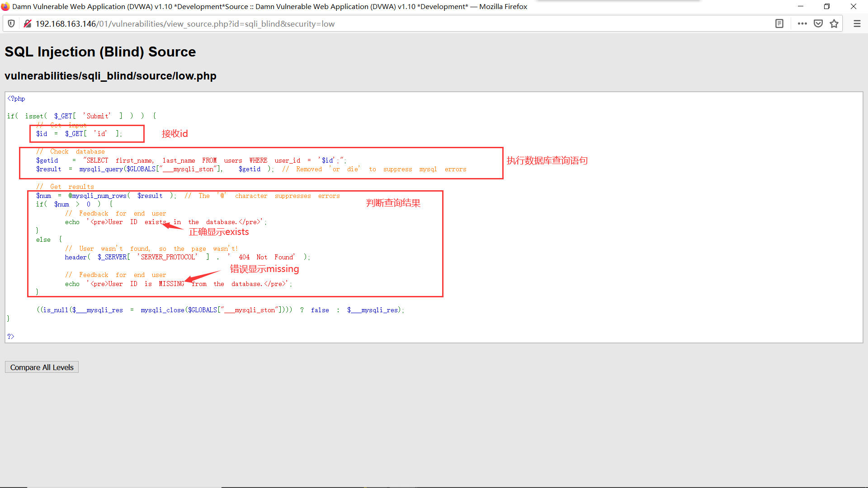Open the Firefox hamburger menu

click(857, 23)
